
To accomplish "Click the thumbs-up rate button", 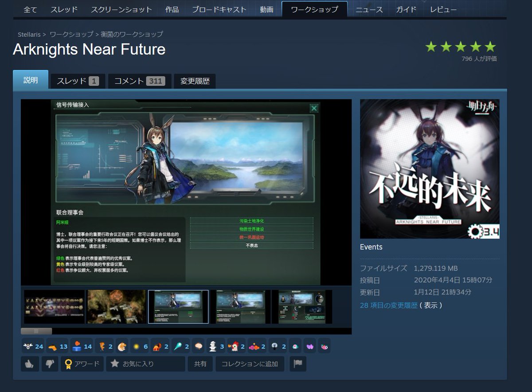I will pos(30,364).
